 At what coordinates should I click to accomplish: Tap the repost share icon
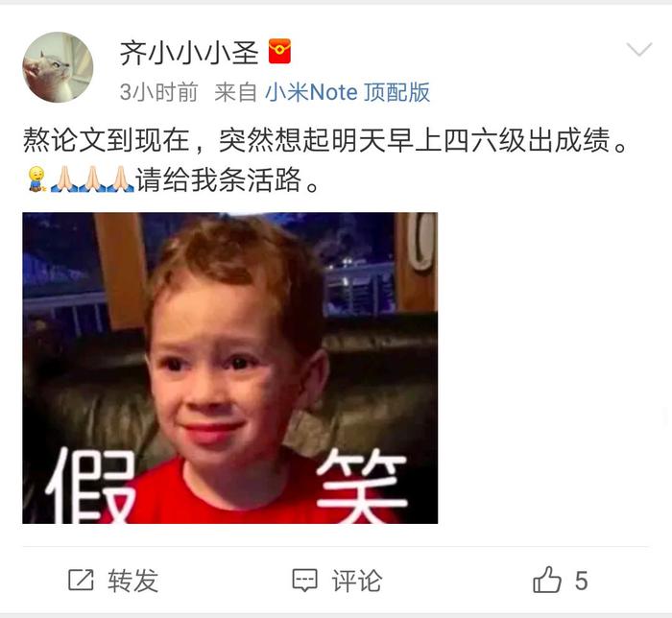[x=81, y=580]
